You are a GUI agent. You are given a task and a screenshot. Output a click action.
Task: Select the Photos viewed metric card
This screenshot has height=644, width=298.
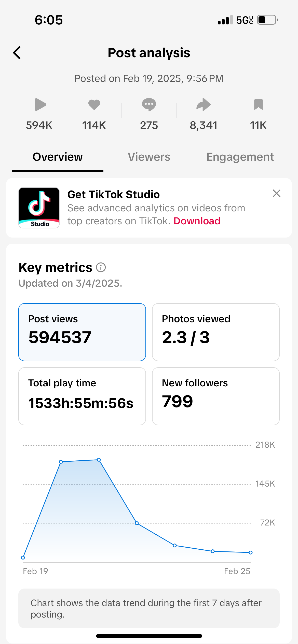[x=216, y=332]
